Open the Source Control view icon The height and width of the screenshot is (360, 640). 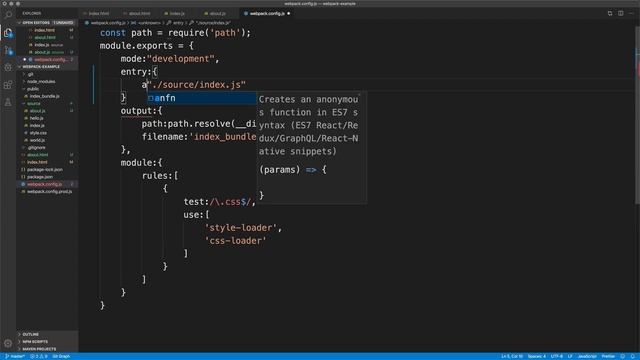pyautogui.click(x=8, y=51)
